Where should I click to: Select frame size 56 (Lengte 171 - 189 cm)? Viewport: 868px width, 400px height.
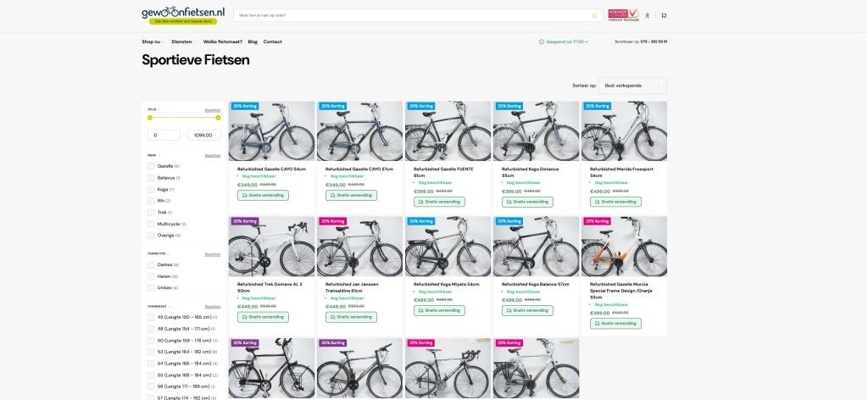[151, 386]
